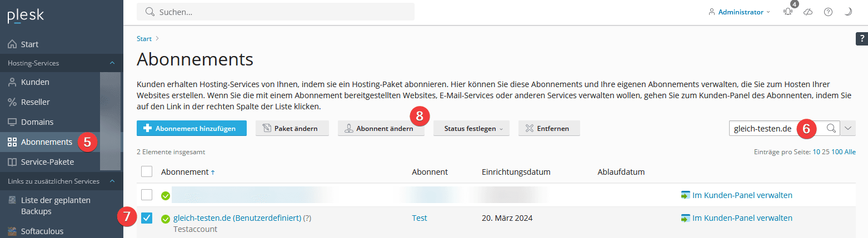Open the cloud updates icon in header

(808, 12)
